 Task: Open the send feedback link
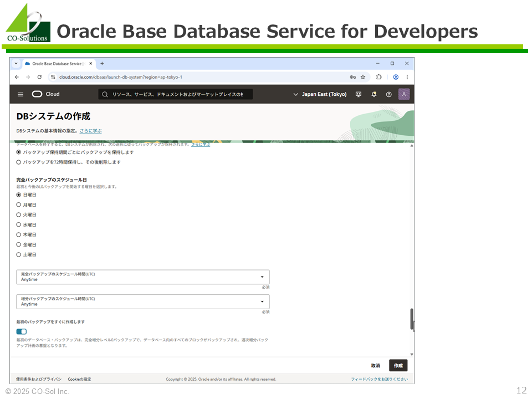(x=379, y=379)
